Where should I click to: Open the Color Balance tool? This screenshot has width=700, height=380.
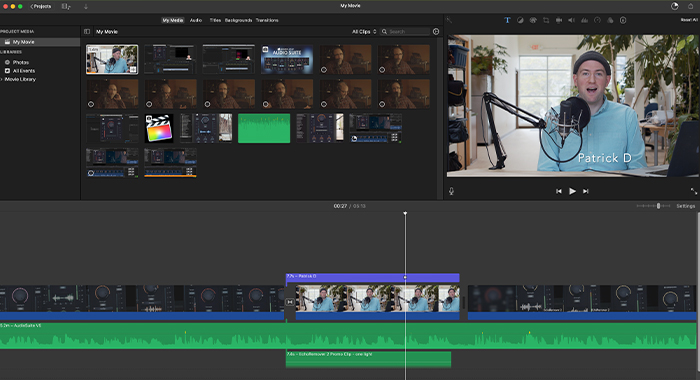point(520,20)
